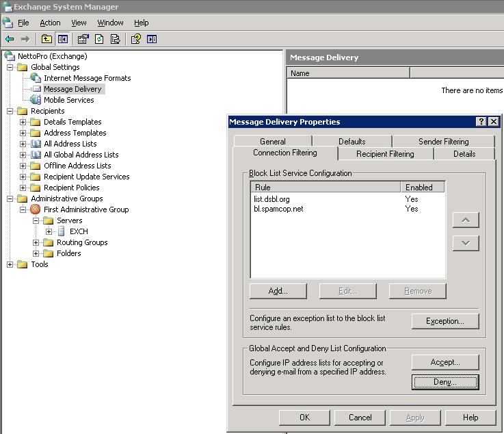Select the Servers folder in the tree
The image size is (504, 434).
[70, 220]
